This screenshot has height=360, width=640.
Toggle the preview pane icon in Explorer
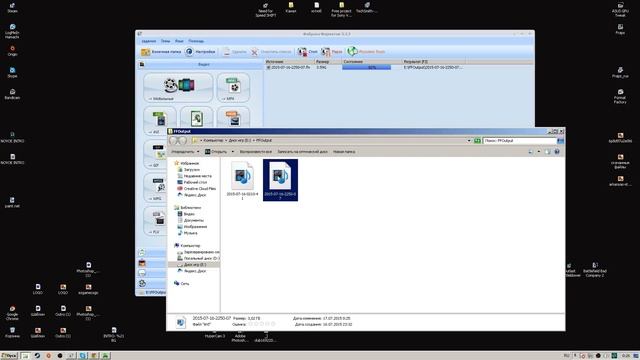(548, 152)
